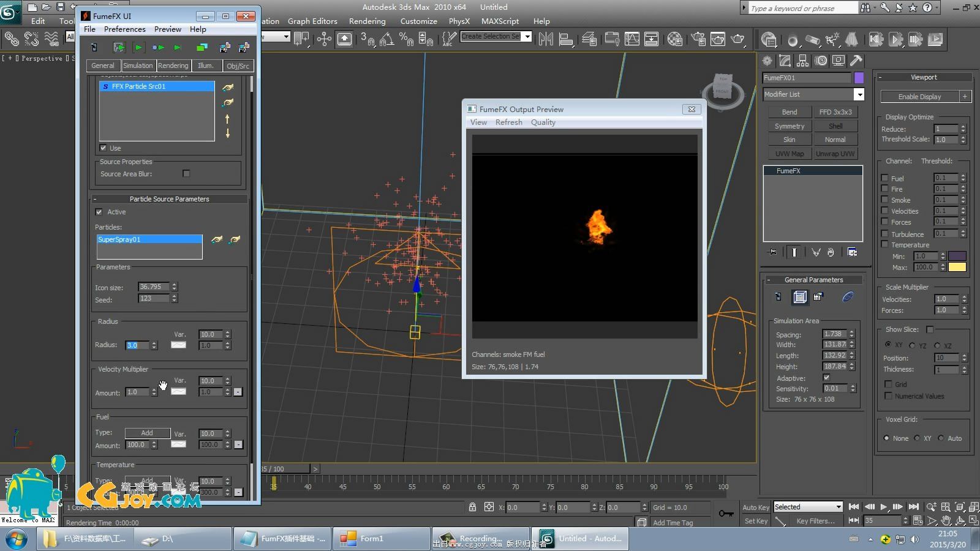Adjust the Icon size spinner
Image resolution: width=980 pixels, height=551 pixels.
coord(175,287)
